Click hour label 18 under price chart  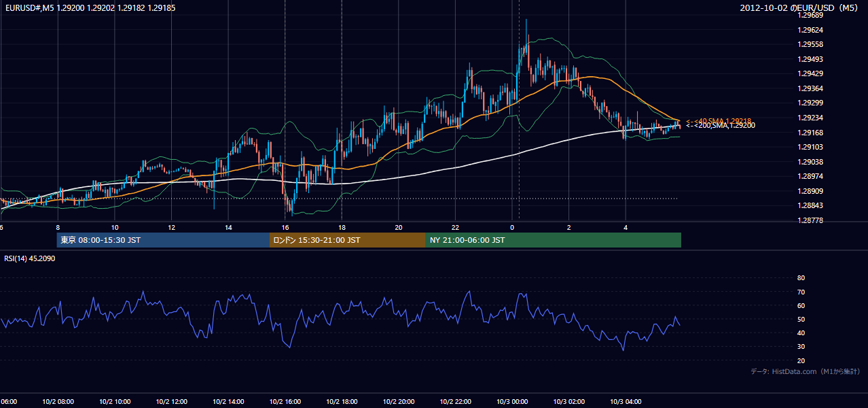click(x=342, y=227)
